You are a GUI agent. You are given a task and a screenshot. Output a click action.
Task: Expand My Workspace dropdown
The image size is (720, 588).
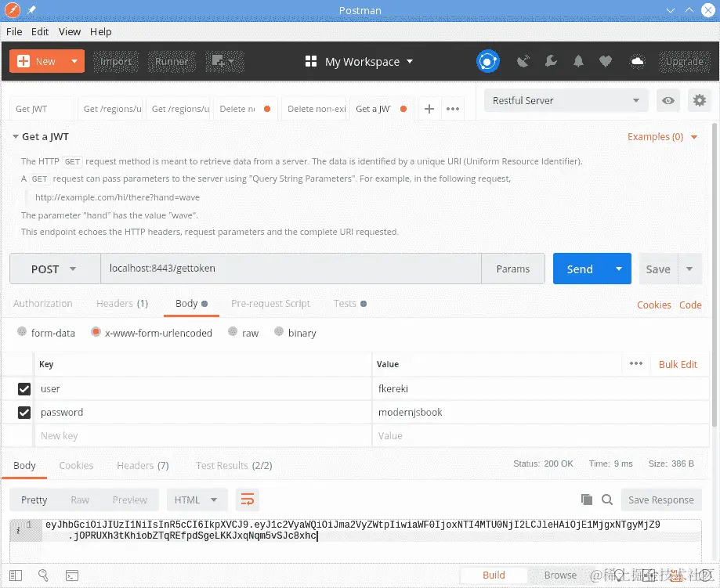(410, 61)
